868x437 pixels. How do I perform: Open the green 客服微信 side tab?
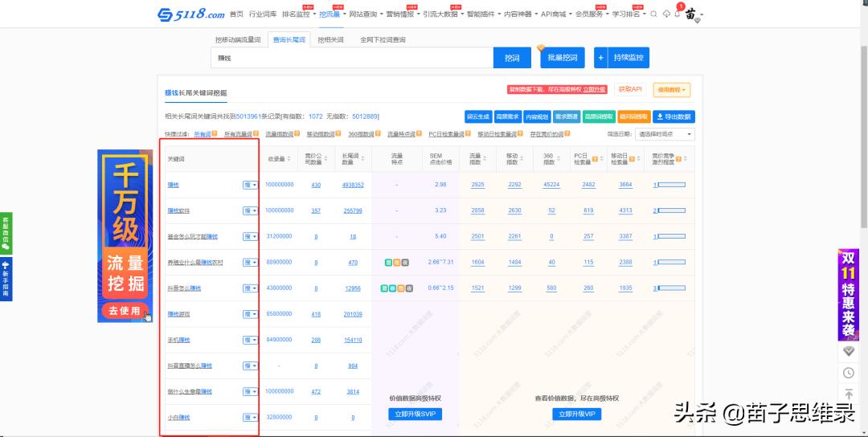[6, 233]
